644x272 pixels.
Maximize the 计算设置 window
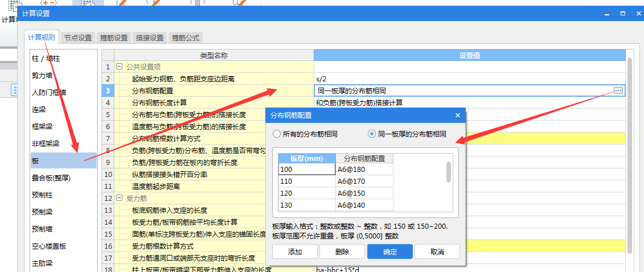pos(623,14)
